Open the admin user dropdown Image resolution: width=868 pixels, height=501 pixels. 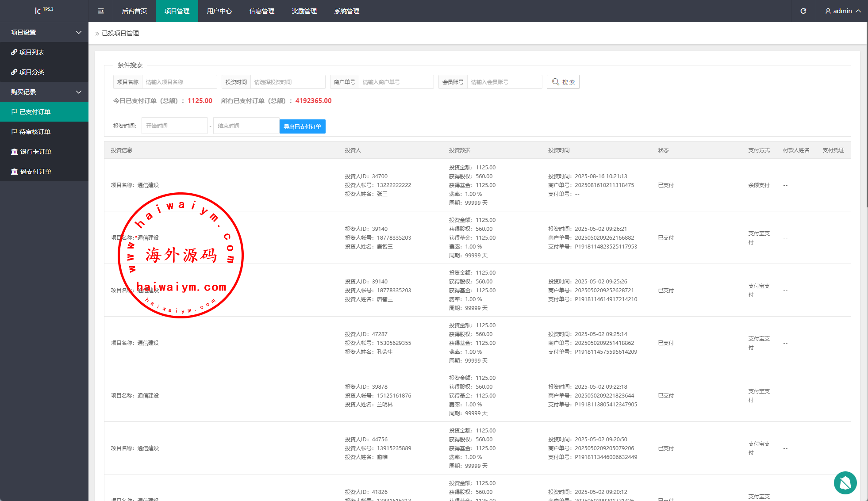coord(843,11)
